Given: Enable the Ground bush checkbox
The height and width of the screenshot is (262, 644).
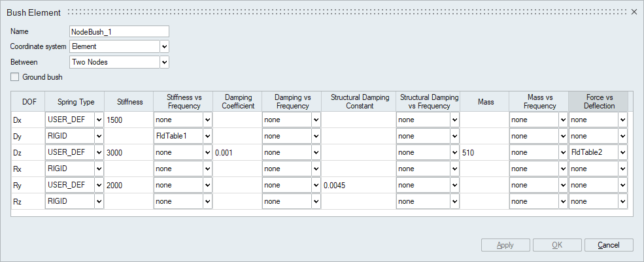Looking at the screenshot, I should pos(15,77).
